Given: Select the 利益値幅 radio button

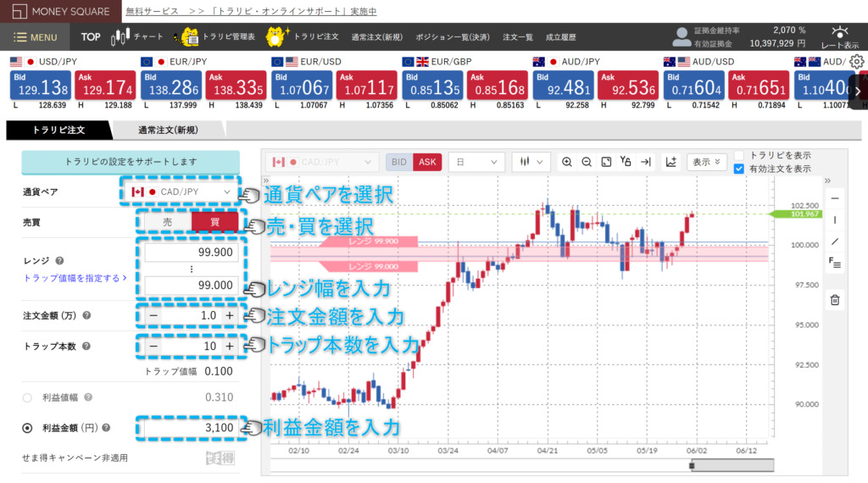Looking at the screenshot, I should [27, 397].
